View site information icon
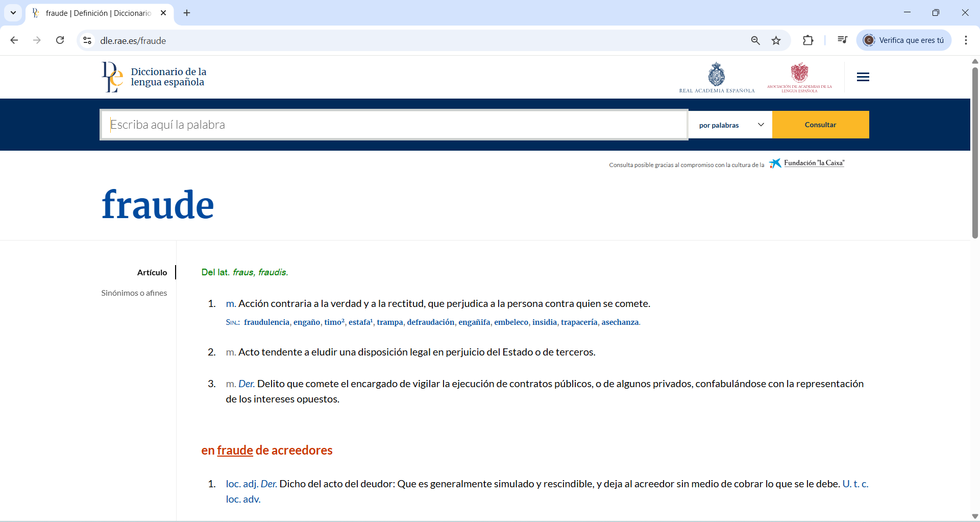 coord(88,40)
